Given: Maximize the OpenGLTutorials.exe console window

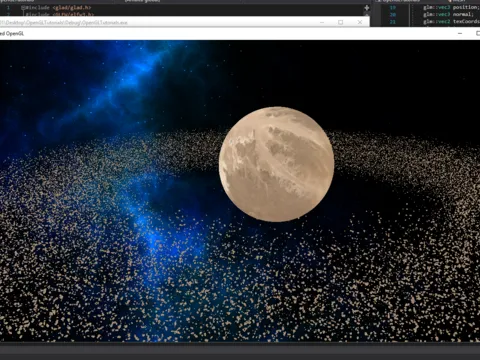Looking at the screenshot, I should pos(340,22).
